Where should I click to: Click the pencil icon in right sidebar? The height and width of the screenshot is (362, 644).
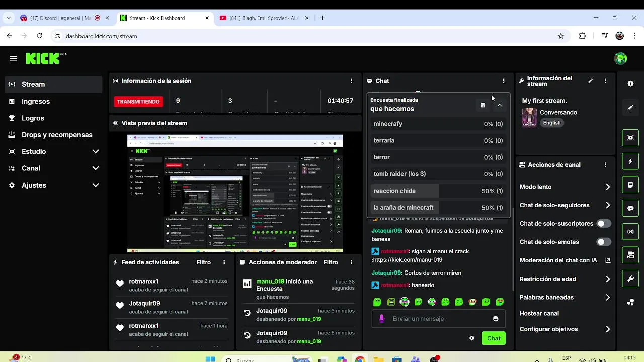coord(630,108)
